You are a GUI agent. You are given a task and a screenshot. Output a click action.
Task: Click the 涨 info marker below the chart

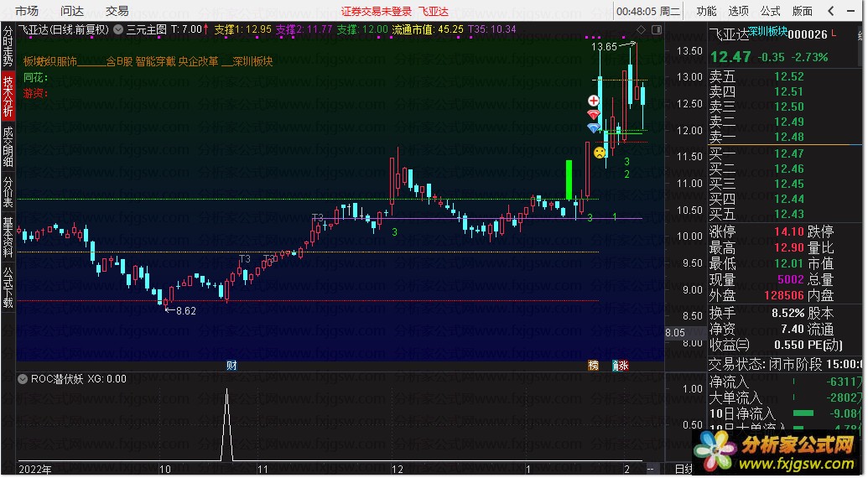(x=623, y=366)
